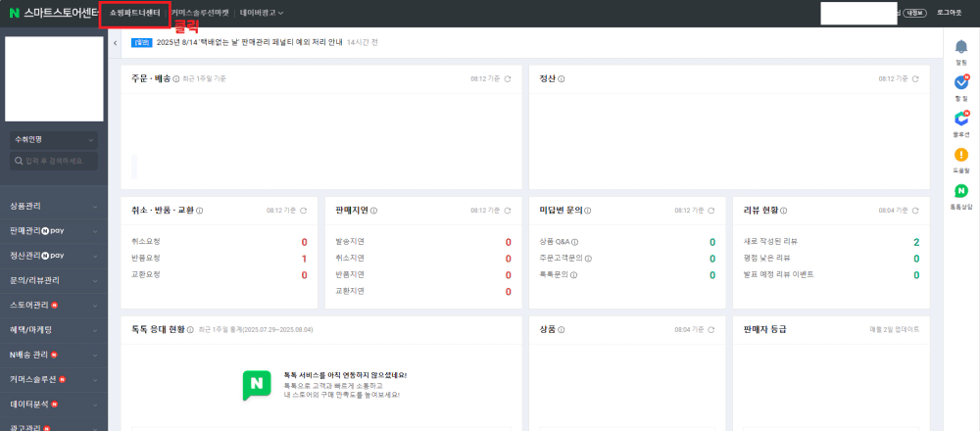The image size is (980, 431).
Task: Expand the 커머스솔루션 sidebar menu
Action: coord(54,379)
